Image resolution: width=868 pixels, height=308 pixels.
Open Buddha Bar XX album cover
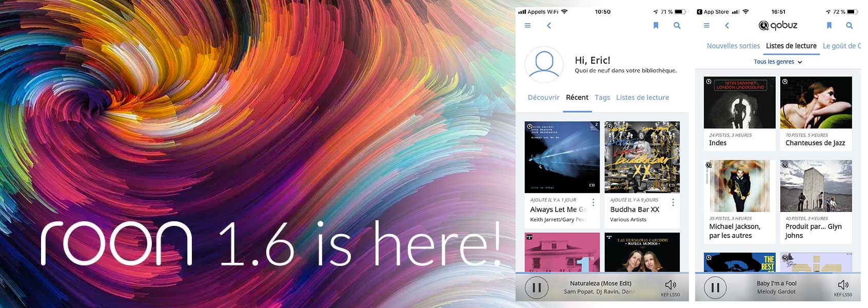(642, 157)
